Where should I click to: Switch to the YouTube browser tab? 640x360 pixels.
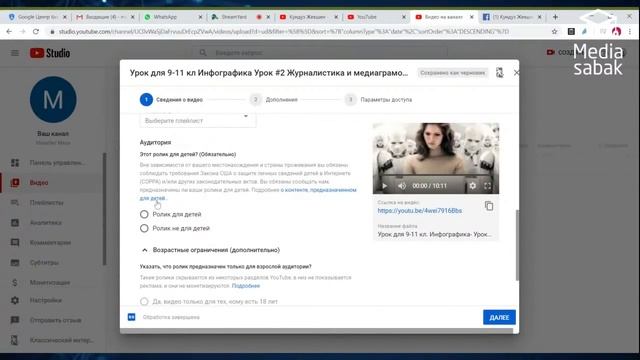pos(376,17)
